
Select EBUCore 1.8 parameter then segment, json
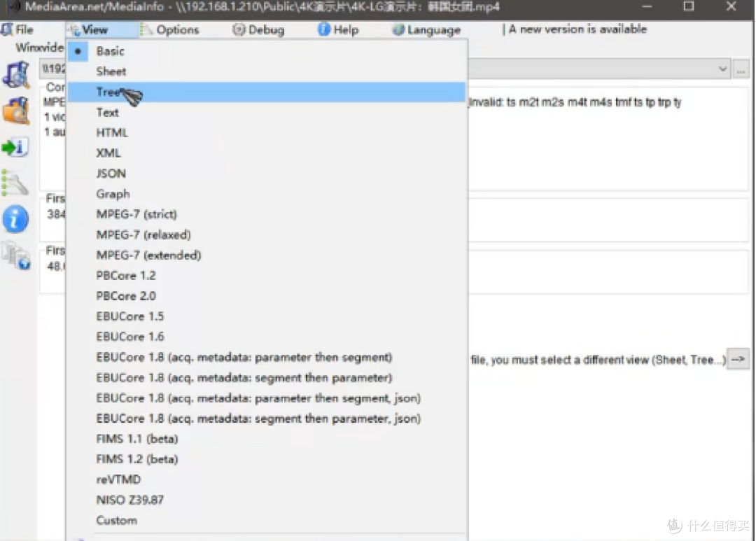(266, 398)
